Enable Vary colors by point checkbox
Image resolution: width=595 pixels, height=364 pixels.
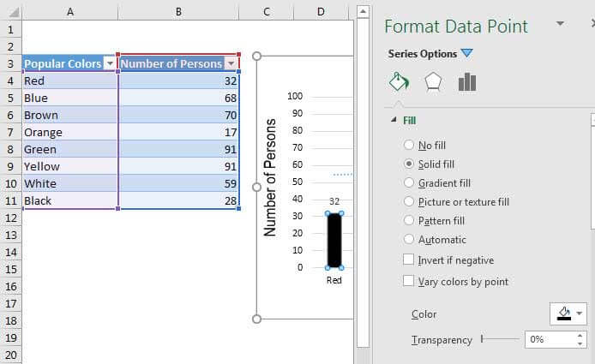point(408,281)
